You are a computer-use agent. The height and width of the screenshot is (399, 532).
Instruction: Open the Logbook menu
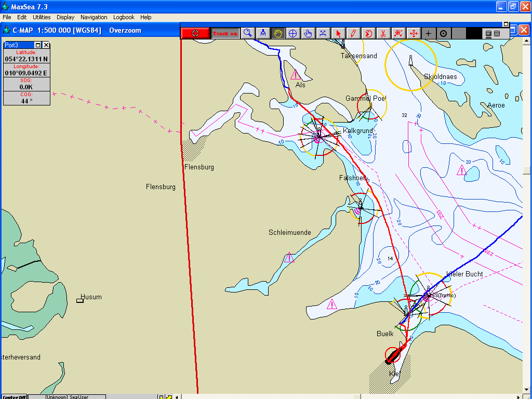pos(124,17)
